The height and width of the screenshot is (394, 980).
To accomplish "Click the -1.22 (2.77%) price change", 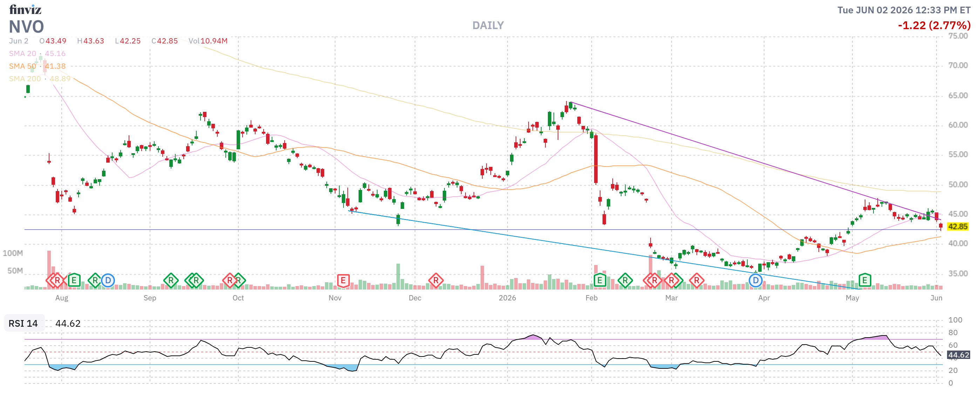I will (934, 26).
